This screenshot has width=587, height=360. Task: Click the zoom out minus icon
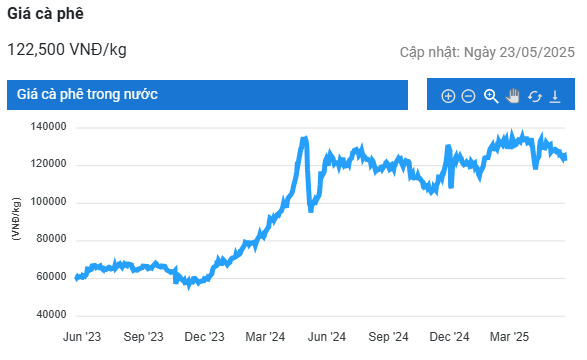click(468, 96)
